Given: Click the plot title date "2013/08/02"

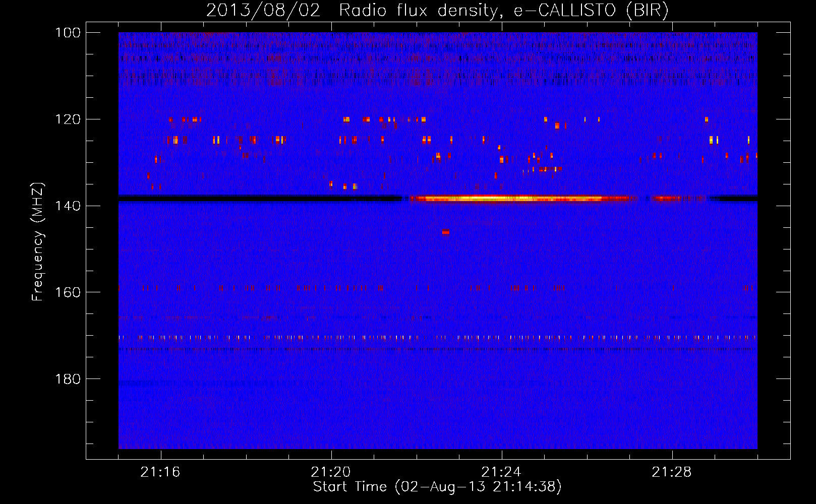Looking at the screenshot, I should 263,10.
